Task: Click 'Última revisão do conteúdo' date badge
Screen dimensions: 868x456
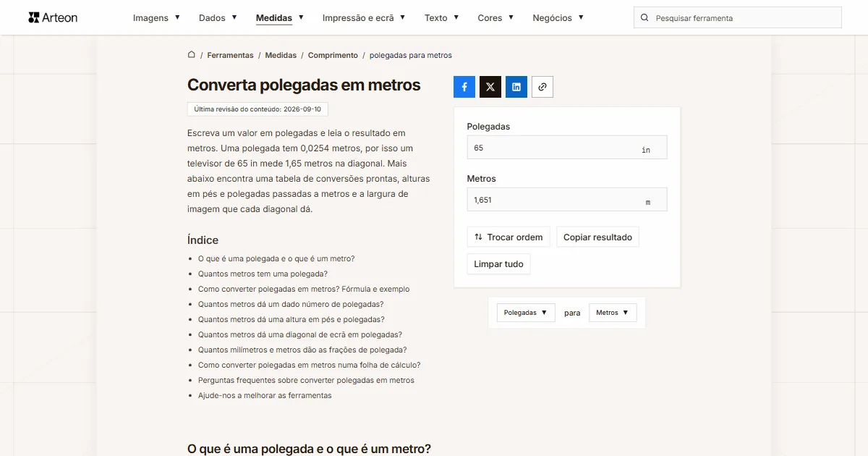Action: [x=258, y=109]
